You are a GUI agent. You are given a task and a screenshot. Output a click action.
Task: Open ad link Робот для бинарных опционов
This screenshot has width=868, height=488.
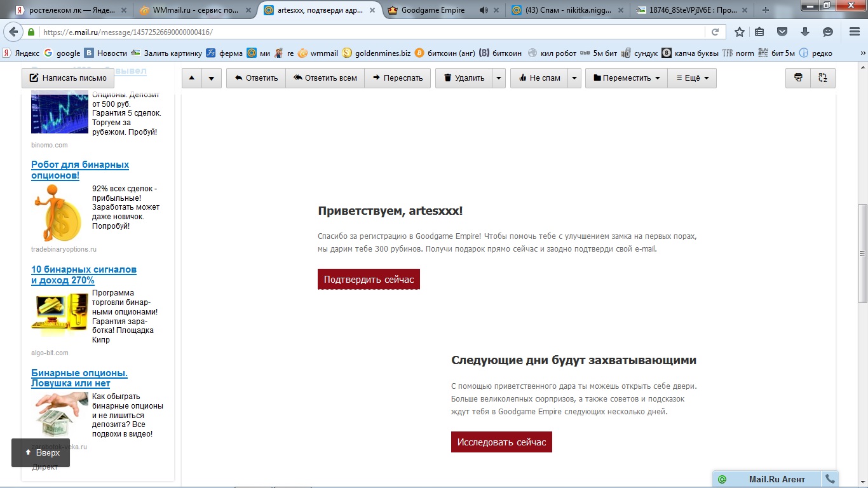pyautogui.click(x=80, y=170)
